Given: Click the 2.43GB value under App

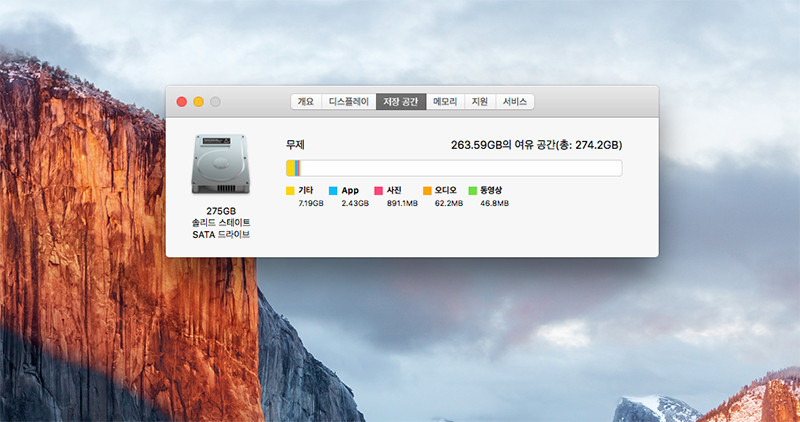Looking at the screenshot, I should click(x=355, y=203).
